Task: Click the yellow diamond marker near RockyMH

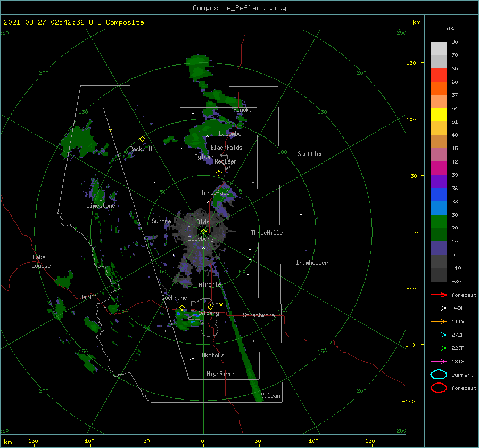Action: click(x=142, y=139)
